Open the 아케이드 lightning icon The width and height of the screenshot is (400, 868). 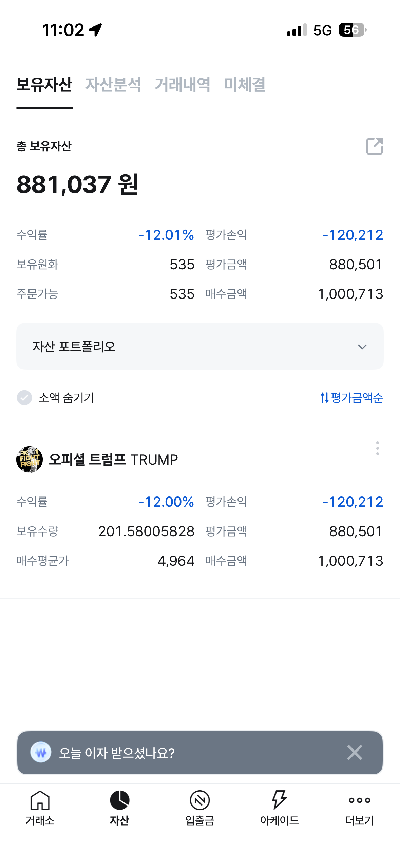pyautogui.click(x=279, y=800)
